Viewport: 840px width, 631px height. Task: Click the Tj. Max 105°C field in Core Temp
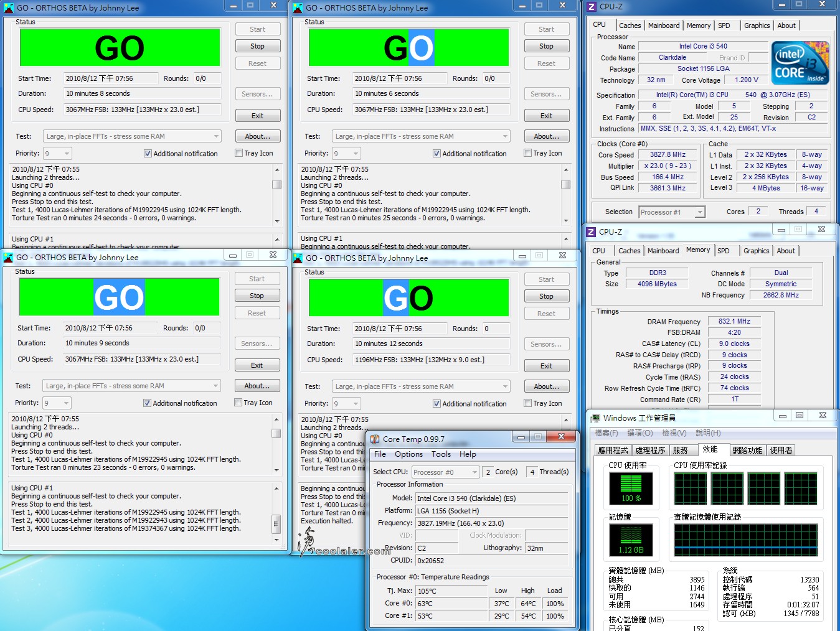click(451, 591)
